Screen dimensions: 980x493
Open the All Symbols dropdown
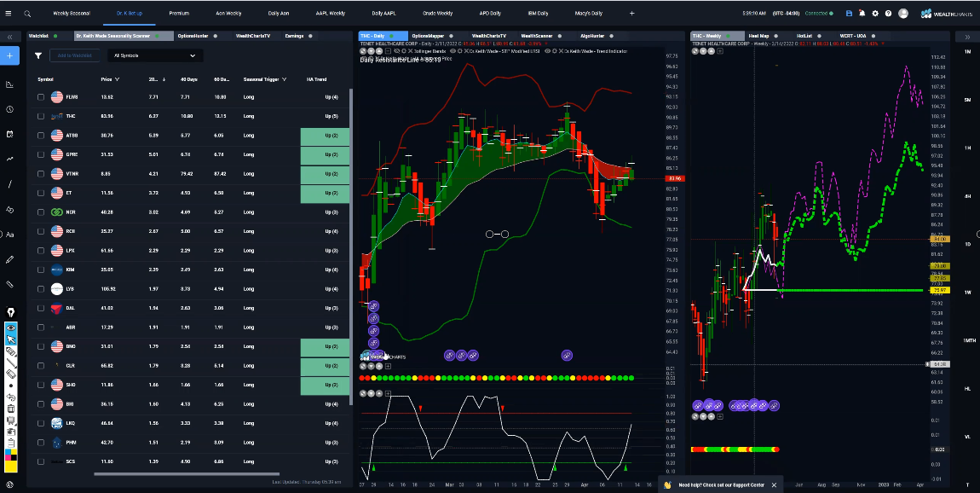(155, 55)
